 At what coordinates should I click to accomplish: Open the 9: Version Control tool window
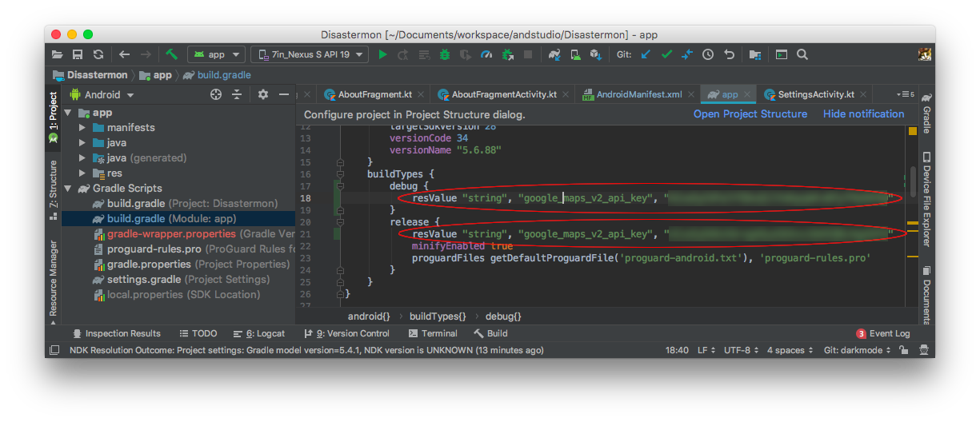(x=346, y=333)
